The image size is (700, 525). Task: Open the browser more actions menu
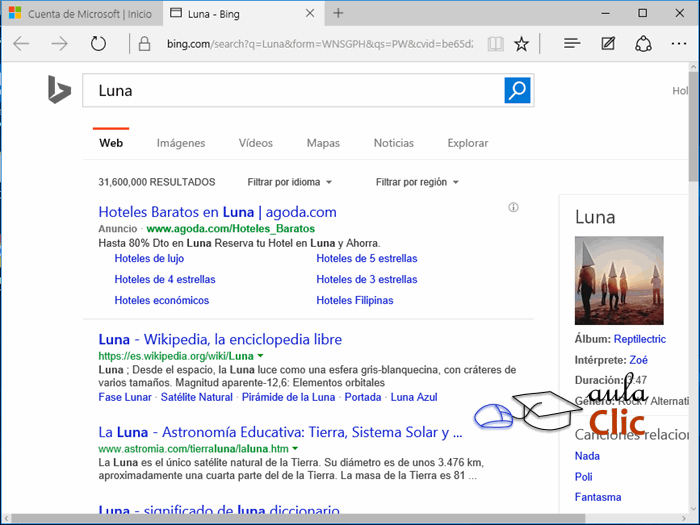[x=680, y=44]
